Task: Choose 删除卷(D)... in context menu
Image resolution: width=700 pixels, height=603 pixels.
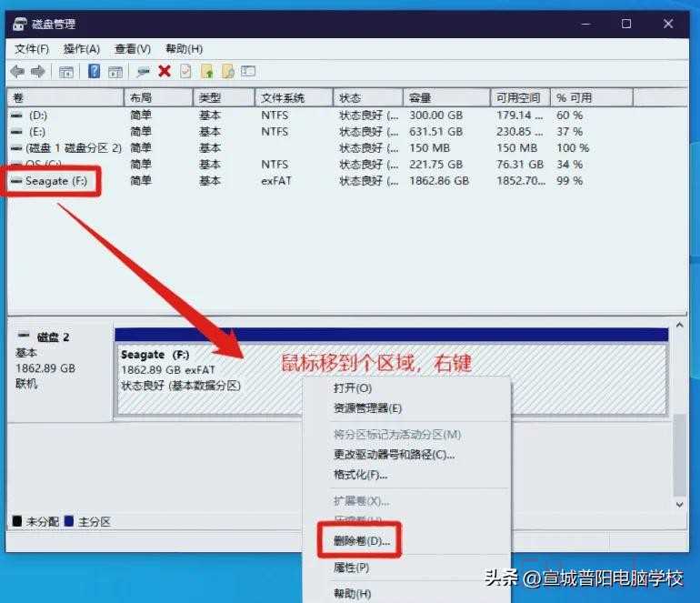Action: click(x=362, y=541)
